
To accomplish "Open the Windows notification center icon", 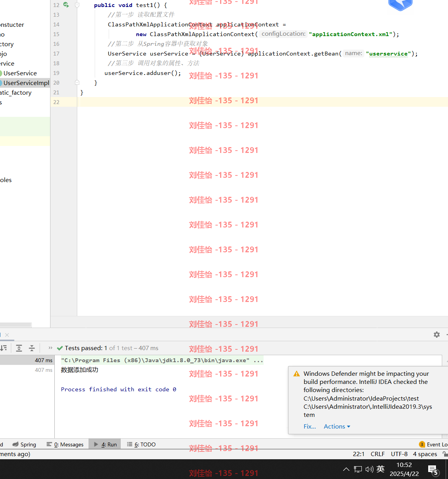I will [433, 470].
